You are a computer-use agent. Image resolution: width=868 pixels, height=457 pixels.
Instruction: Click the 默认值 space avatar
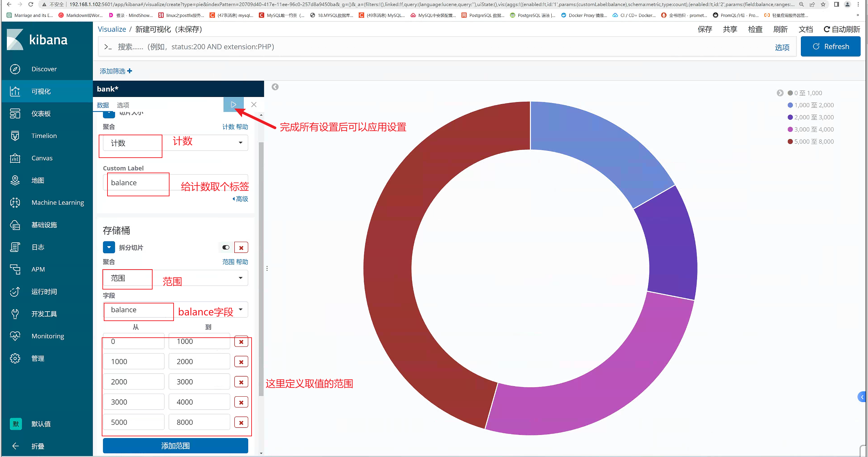16,424
